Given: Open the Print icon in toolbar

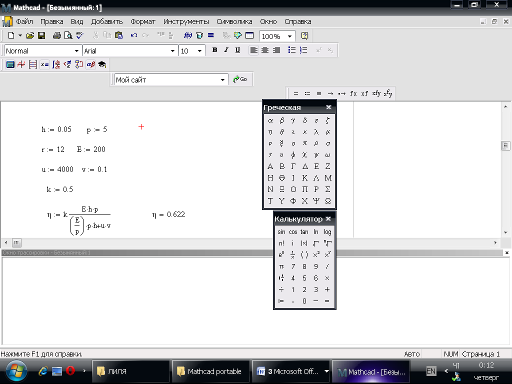Looking at the screenshot, I should click(57, 35).
